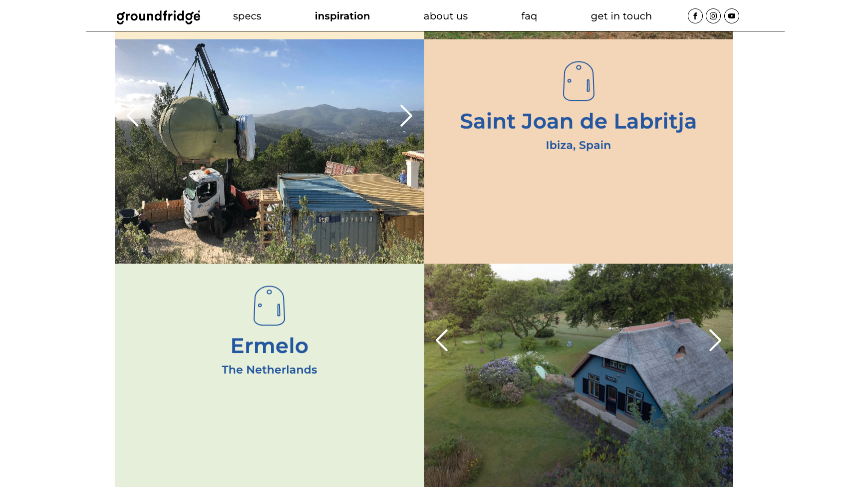Click the Saint Joan de Labritja heading
The image size is (868, 488).
click(578, 121)
